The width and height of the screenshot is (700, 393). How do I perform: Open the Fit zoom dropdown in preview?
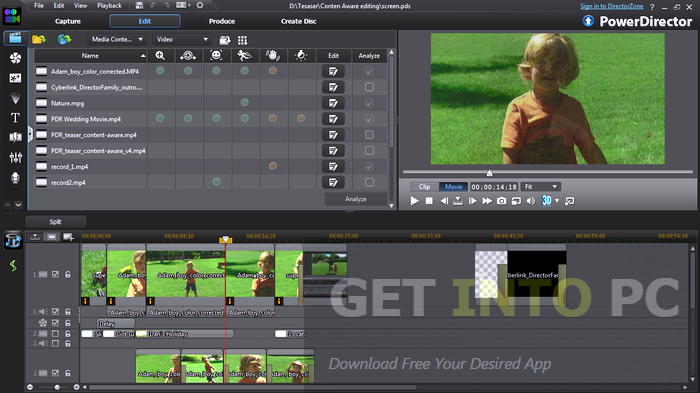pos(541,187)
